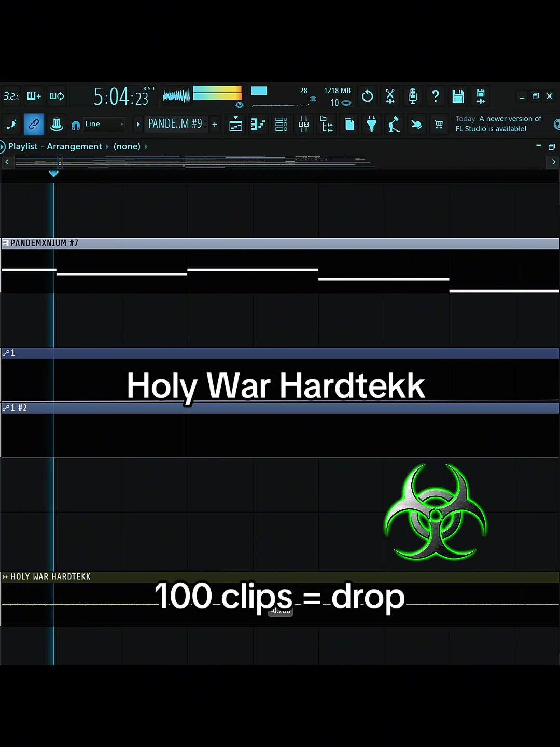The image size is (560, 747).
Task: Open the PANDE..M #9 pattern dropdown
Action: (175, 124)
